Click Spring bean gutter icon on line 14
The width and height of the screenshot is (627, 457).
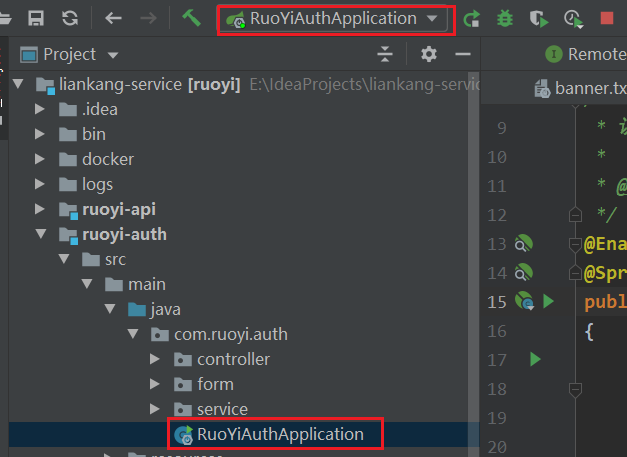pyautogui.click(x=523, y=272)
